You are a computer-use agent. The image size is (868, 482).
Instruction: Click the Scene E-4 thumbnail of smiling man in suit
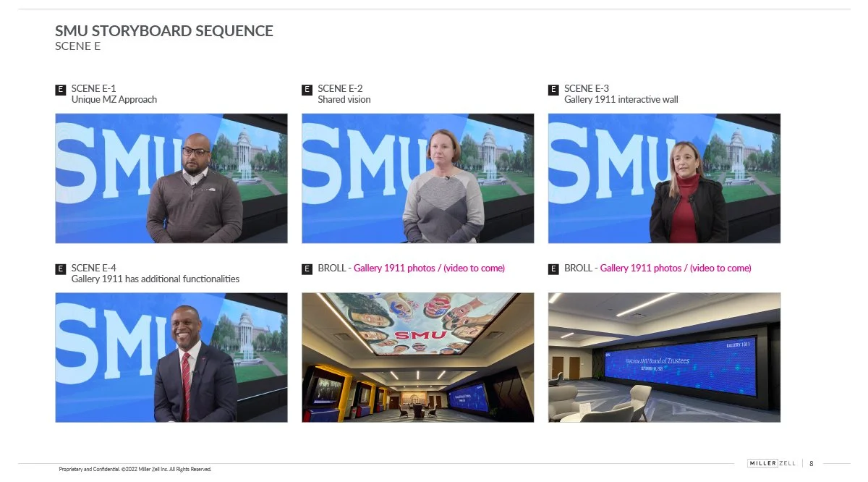171,358
